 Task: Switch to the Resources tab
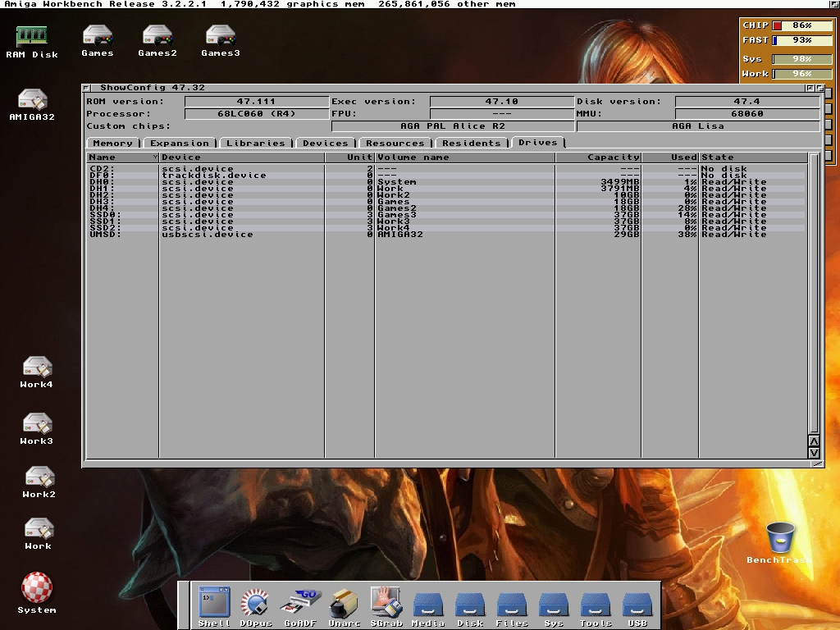coord(395,143)
